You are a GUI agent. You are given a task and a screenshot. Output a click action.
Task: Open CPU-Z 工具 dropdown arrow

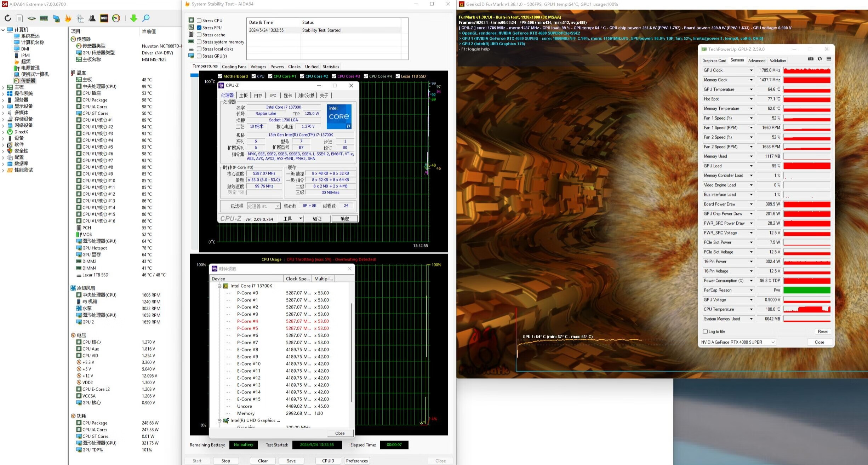pos(301,219)
